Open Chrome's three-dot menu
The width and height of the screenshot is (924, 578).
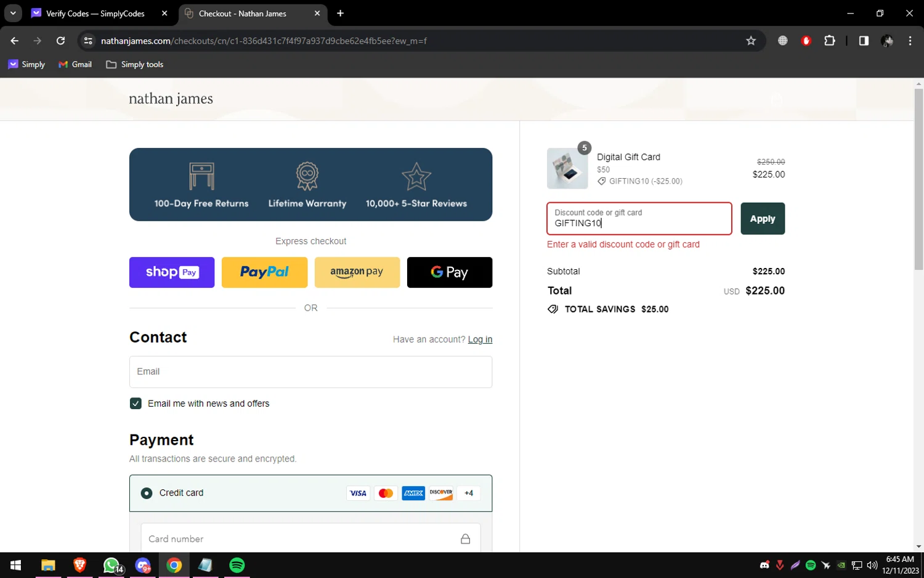[x=910, y=41]
